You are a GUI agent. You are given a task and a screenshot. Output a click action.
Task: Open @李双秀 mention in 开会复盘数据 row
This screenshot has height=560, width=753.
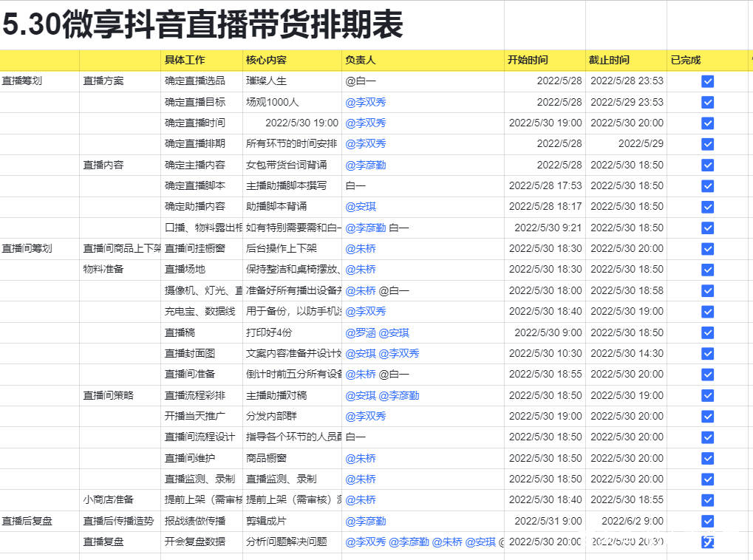tap(366, 542)
